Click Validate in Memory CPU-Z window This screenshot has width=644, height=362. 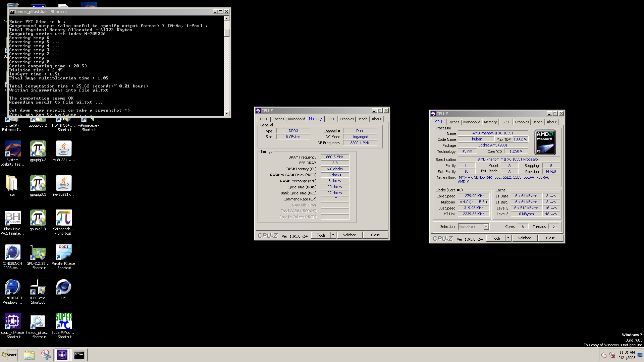[350, 235]
